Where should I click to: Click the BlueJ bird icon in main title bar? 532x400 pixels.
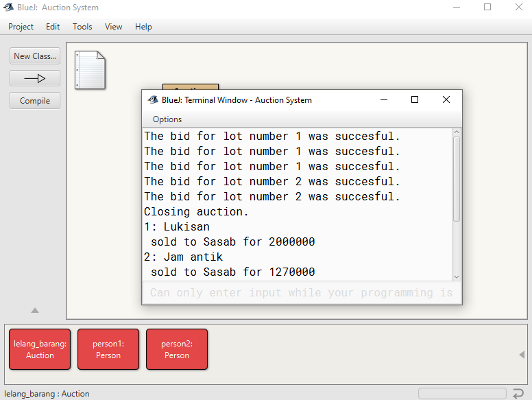click(x=8, y=7)
